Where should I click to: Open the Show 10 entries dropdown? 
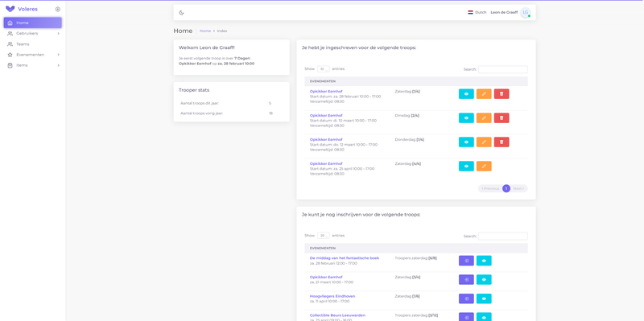coord(324,69)
